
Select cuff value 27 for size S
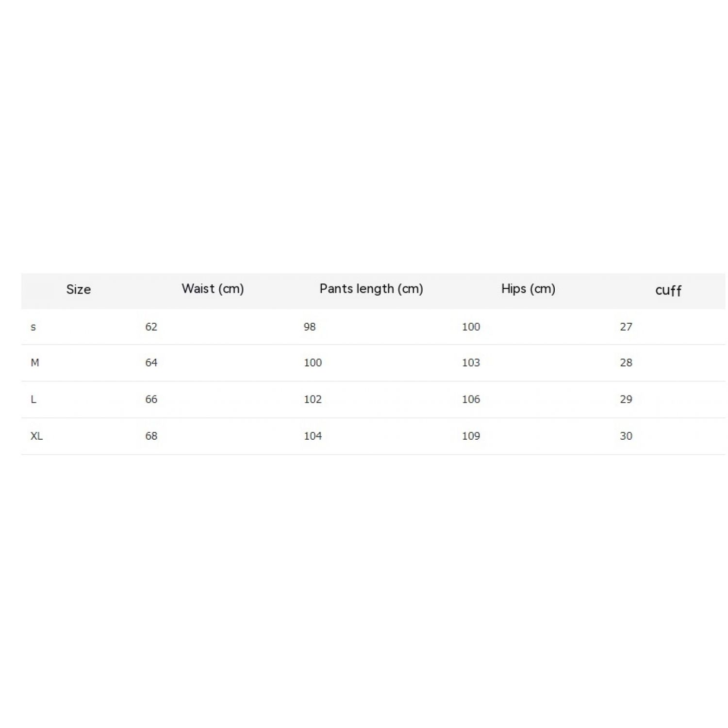[626, 327]
